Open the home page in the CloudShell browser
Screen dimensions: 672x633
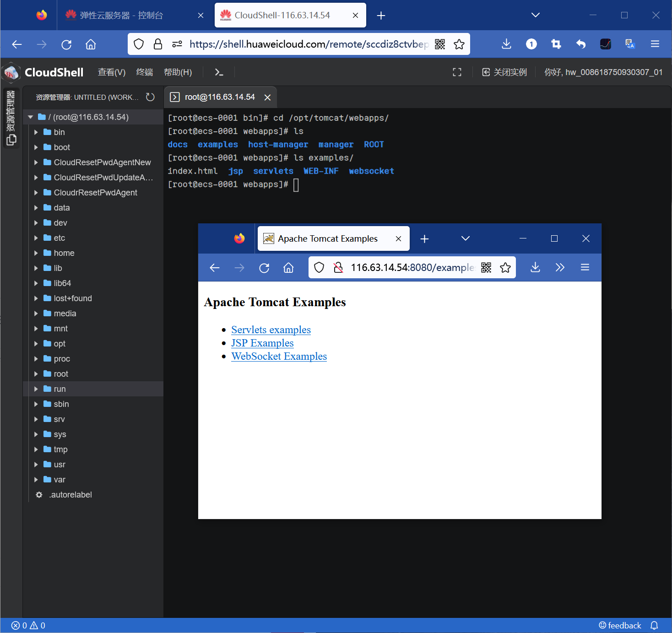pyautogui.click(x=91, y=44)
